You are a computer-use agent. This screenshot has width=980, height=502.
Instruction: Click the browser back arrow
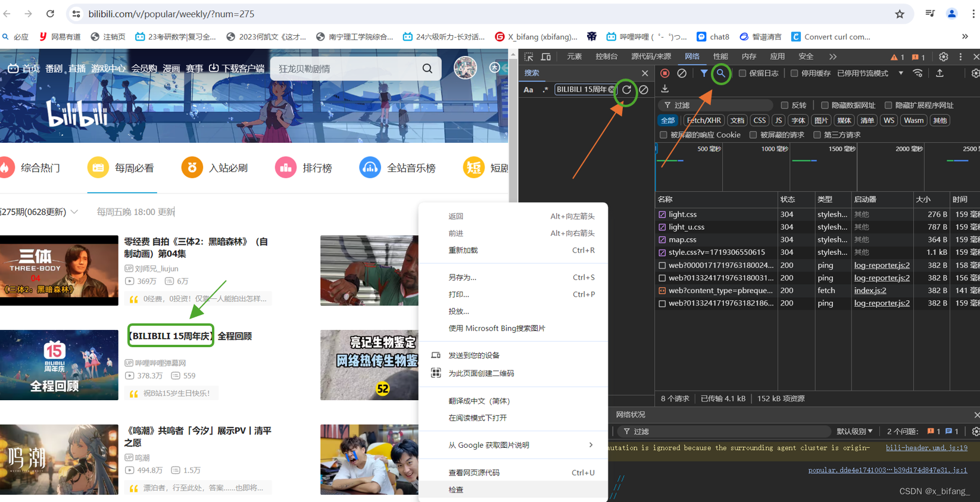click(7, 14)
